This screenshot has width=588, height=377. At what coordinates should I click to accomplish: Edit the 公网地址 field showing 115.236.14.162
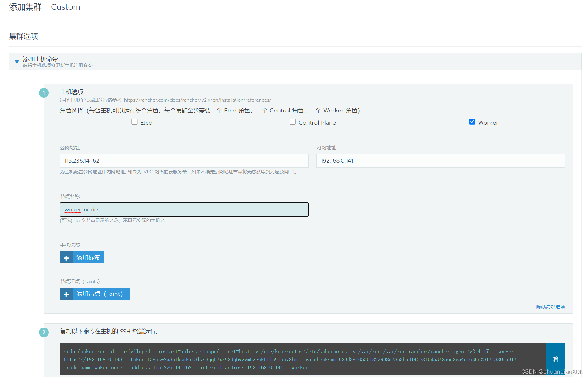[184, 161]
